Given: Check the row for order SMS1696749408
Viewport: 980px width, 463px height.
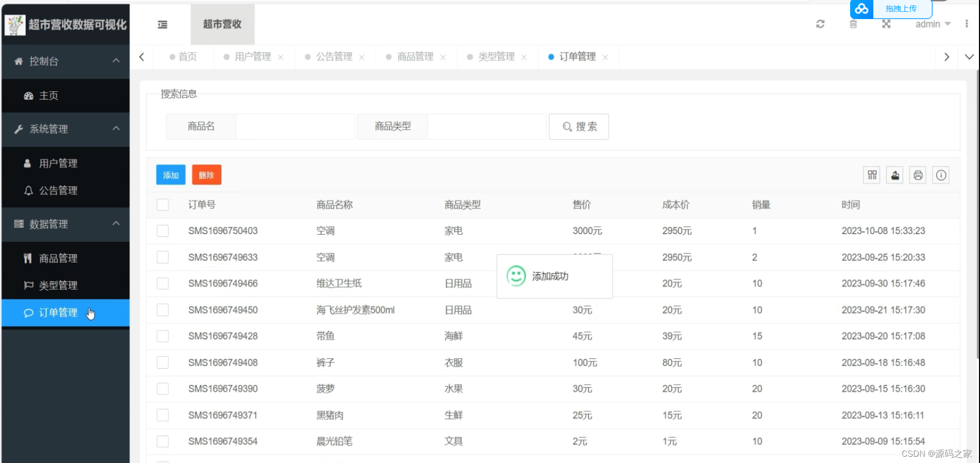Looking at the screenshot, I should 163,362.
